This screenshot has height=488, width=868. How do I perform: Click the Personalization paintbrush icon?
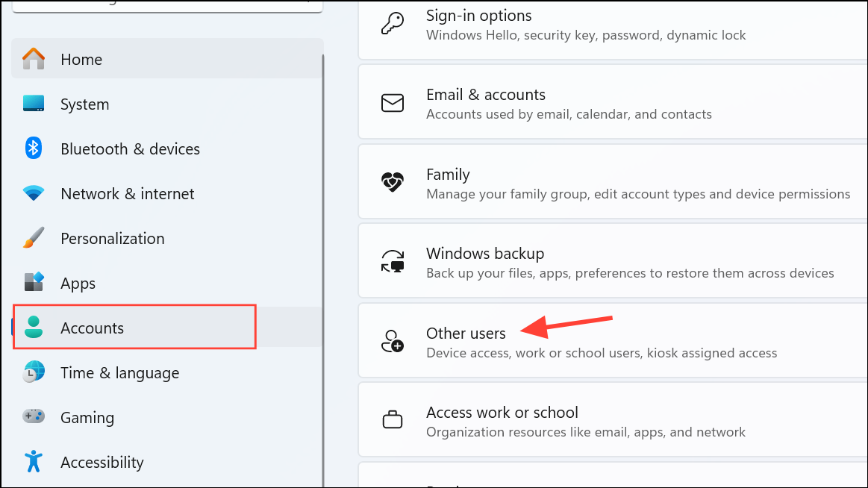pos(34,238)
